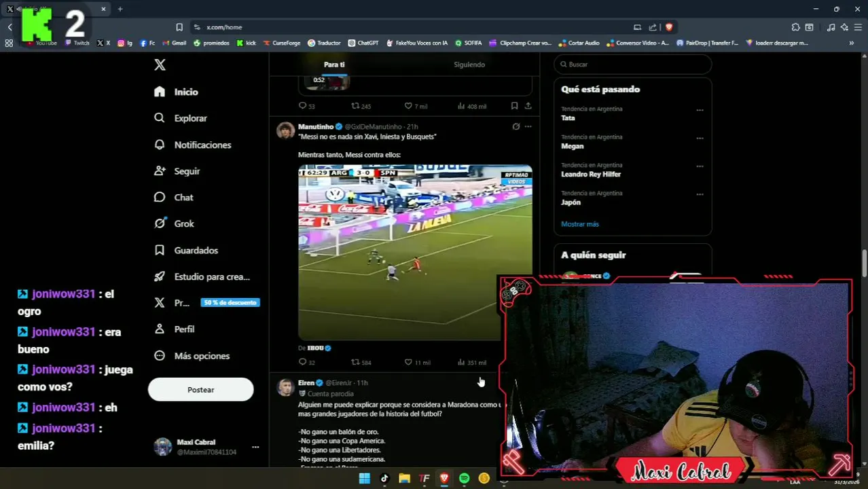Open Tata trending topic
This screenshot has width=868, height=489.
pyautogui.click(x=568, y=117)
